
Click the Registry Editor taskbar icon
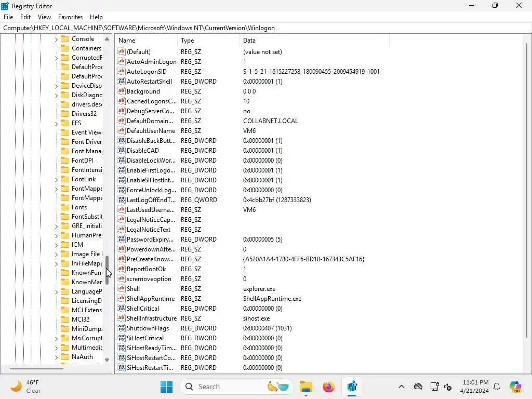pyautogui.click(x=352, y=387)
